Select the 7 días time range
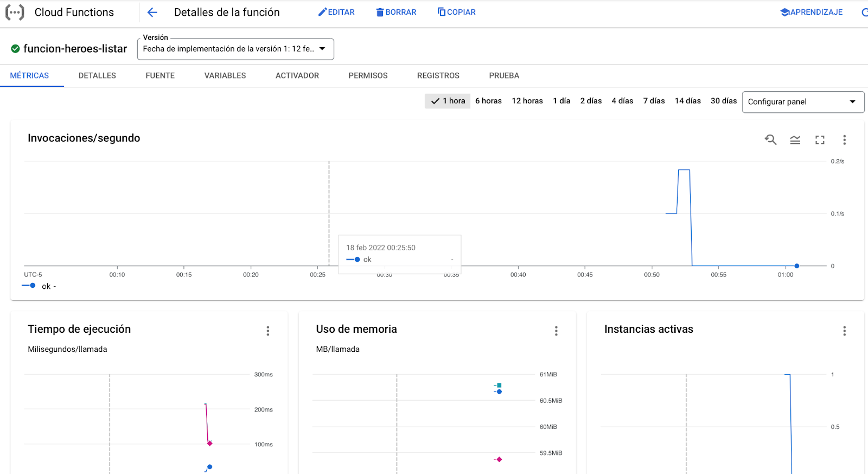Image resolution: width=868 pixels, height=474 pixels. click(654, 101)
